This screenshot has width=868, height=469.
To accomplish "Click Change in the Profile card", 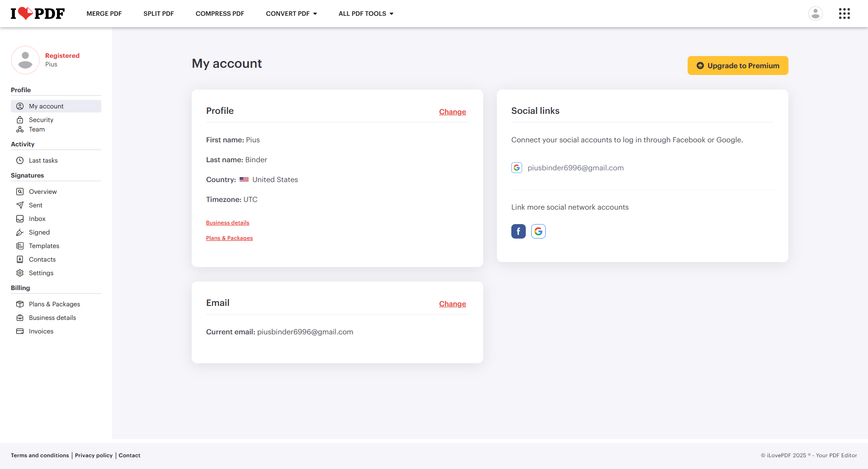I will [452, 112].
